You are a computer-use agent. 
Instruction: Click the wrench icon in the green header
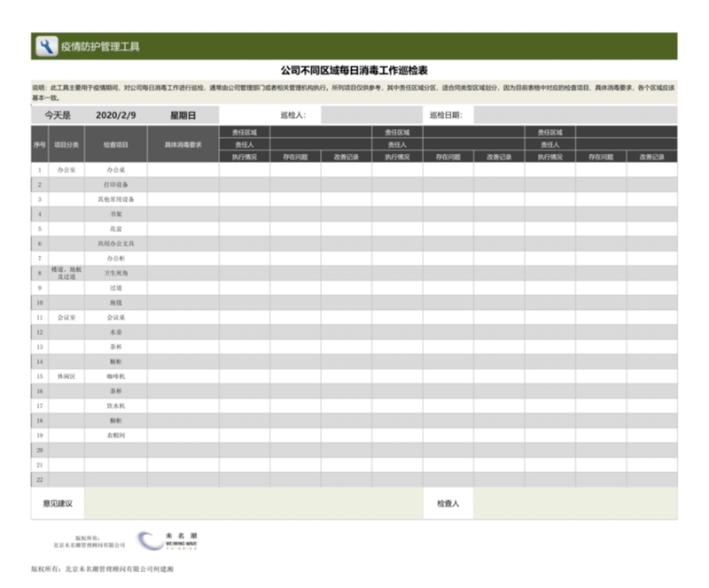point(46,46)
